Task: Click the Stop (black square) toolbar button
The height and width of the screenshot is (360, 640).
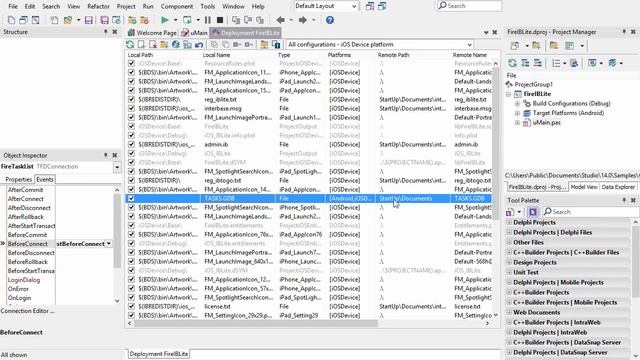Action: coord(220,20)
